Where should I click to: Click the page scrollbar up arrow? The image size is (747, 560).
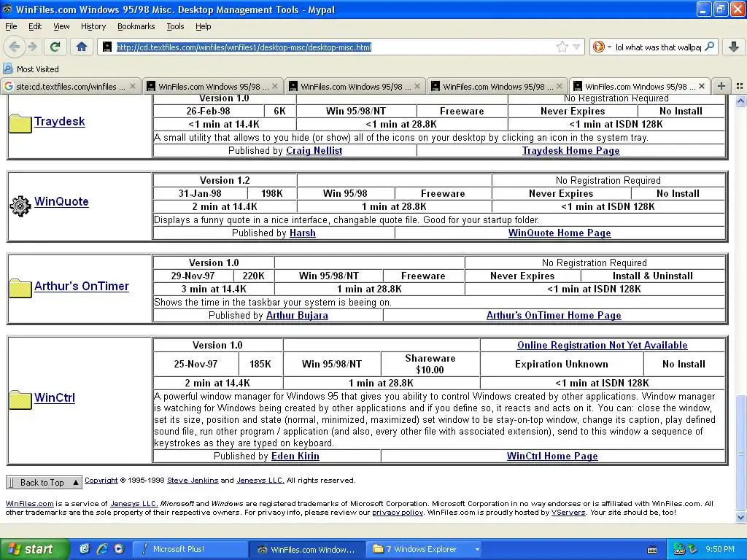pyautogui.click(x=740, y=101)
